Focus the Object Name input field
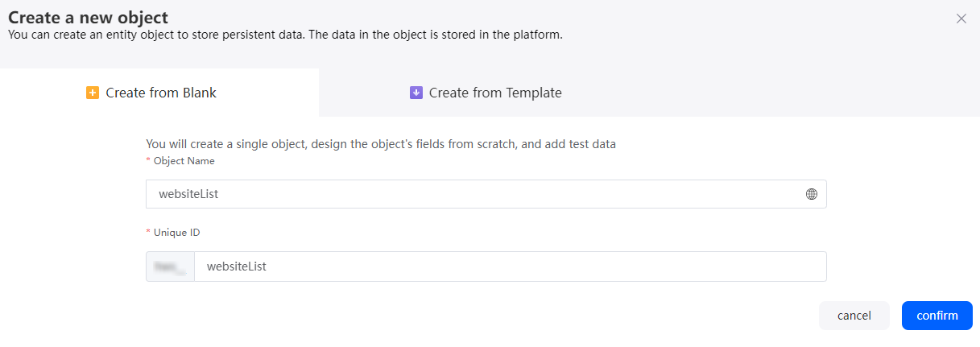980x347 pixels. (486, 194)
